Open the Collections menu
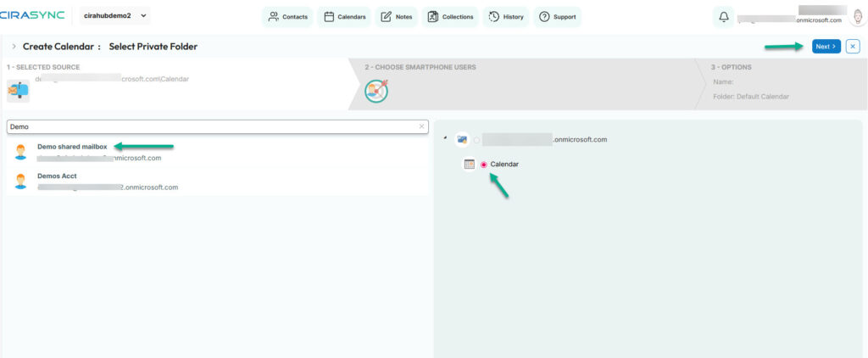The height and width of the screenshot is (358, 868). pos(450,17)
